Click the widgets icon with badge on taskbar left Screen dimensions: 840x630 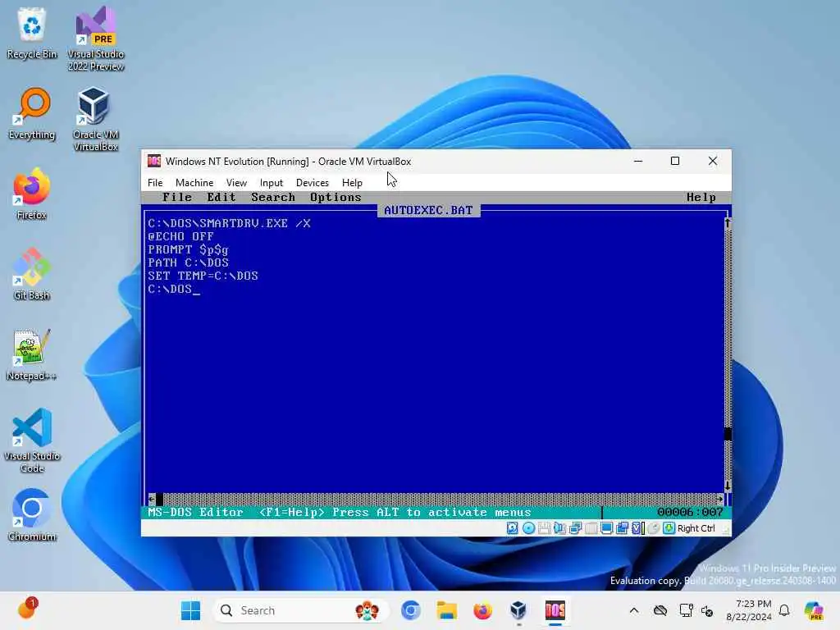[27, 609]
